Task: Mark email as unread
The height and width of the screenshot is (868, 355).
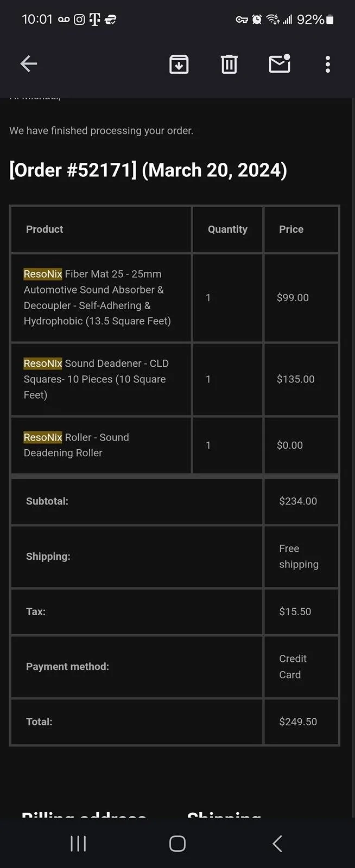Action: click(x=280, y=64)
